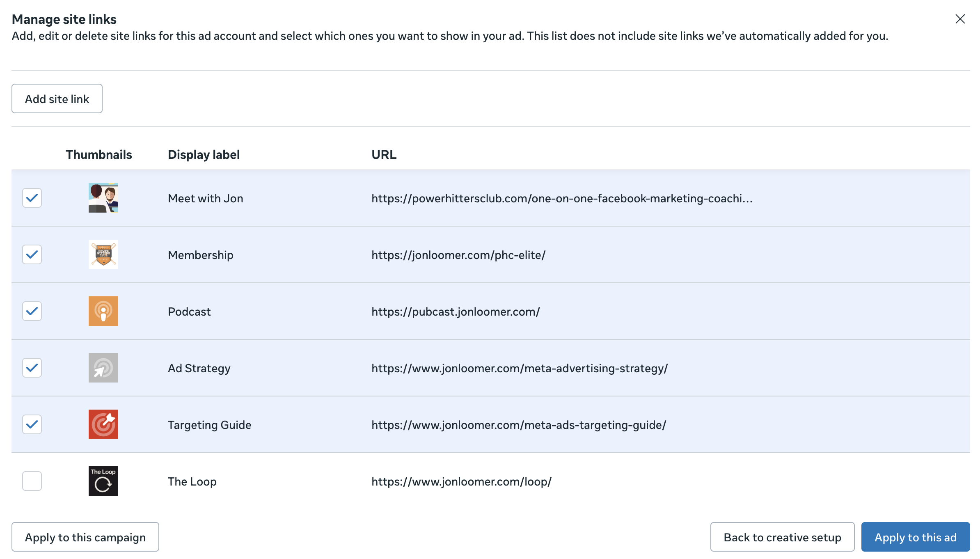This screenshot has width=980, height=559.
Task: Click the Meet with Jon thumbnail image
Action: click(103, 198)
